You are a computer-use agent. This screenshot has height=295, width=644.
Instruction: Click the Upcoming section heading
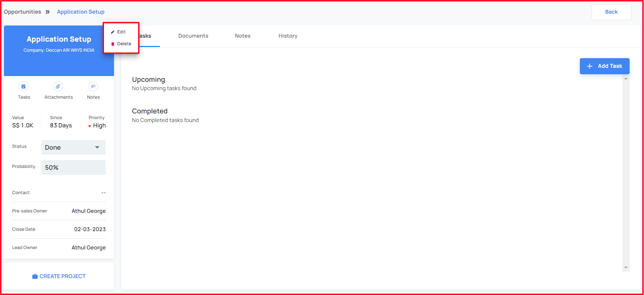[x=148, y=80]
